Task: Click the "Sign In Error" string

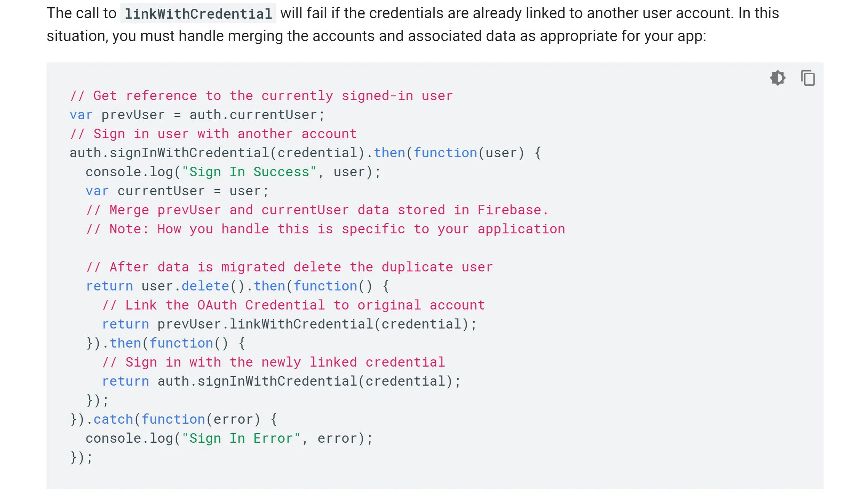Action: pos(241,438)
